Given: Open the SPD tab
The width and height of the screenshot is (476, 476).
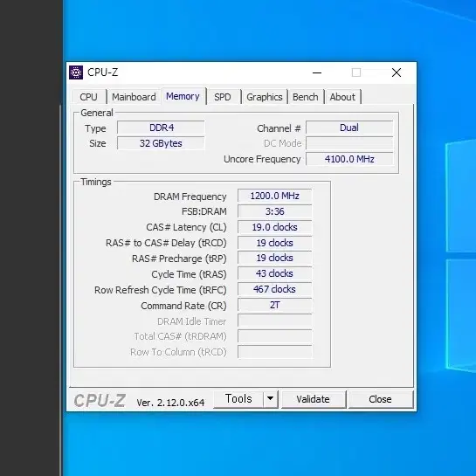Looking at the screenshot, I should (223, 97).
